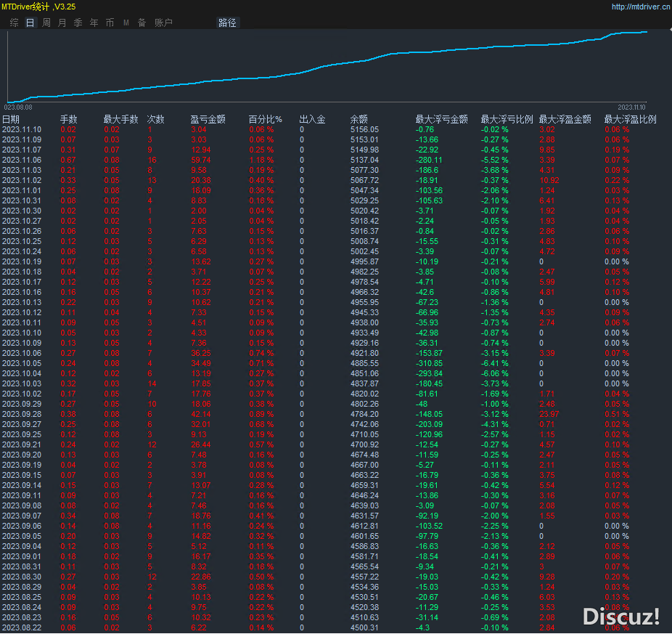Click the 最大浮亏金额 column header
This screenshot has height=634, width=672.
click(441, 119)
